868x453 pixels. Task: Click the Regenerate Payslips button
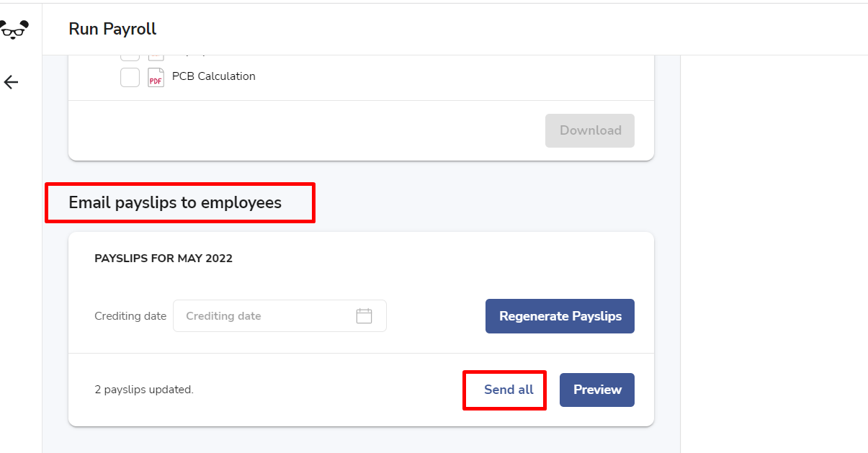560,316
